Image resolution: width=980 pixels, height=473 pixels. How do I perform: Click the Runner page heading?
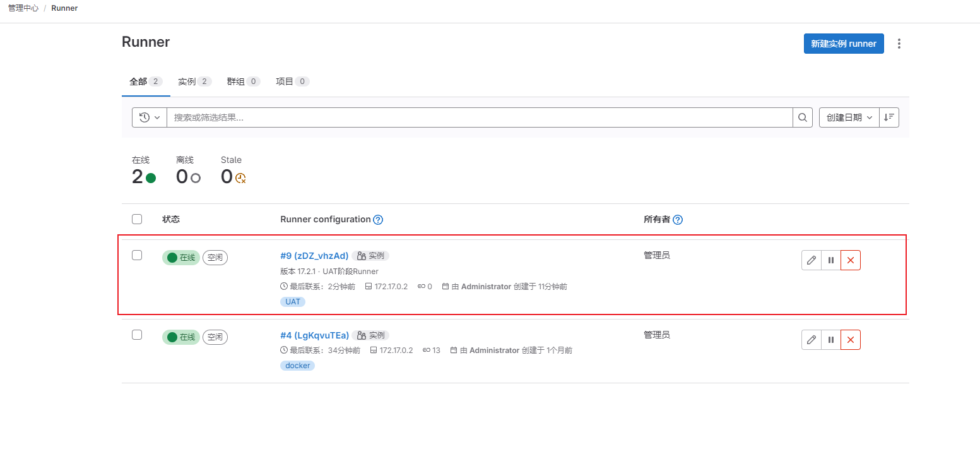tap(146, 42)
